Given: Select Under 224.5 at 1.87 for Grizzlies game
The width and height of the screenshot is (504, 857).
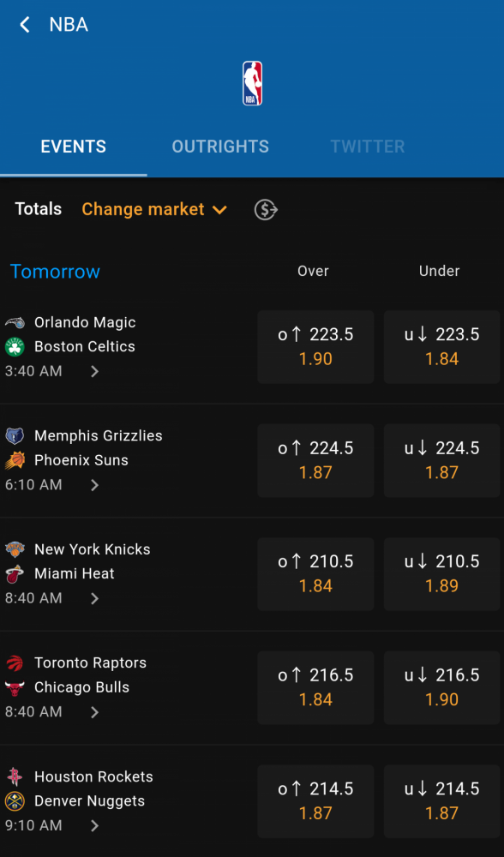Looking at the screenshot, I should (x=441, y=461).
